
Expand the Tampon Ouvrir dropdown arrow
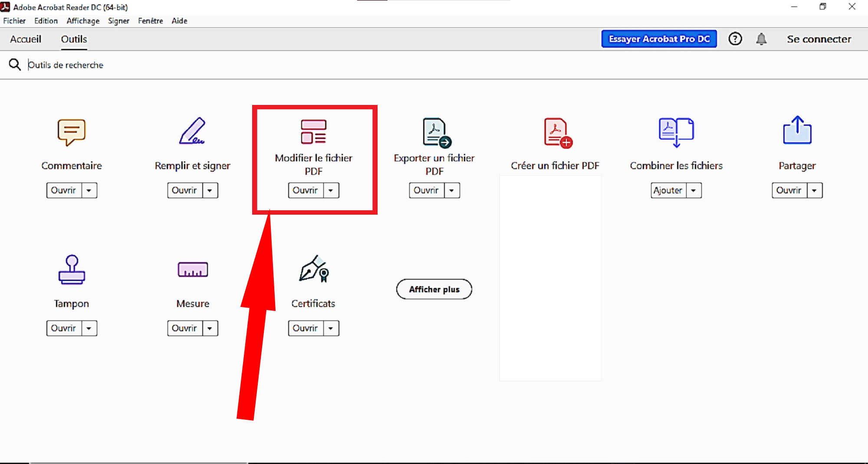89,328
